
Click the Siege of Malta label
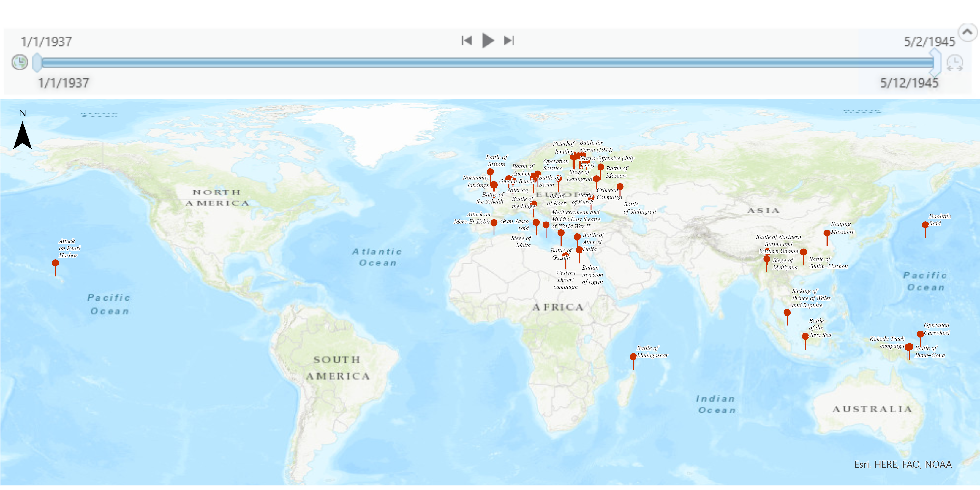[521, 242]
